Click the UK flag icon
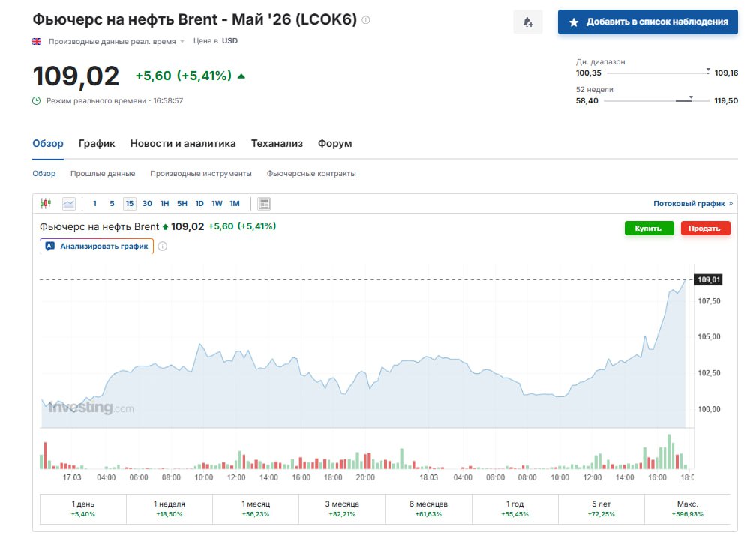756x538 pixels. tap(37, 41)
